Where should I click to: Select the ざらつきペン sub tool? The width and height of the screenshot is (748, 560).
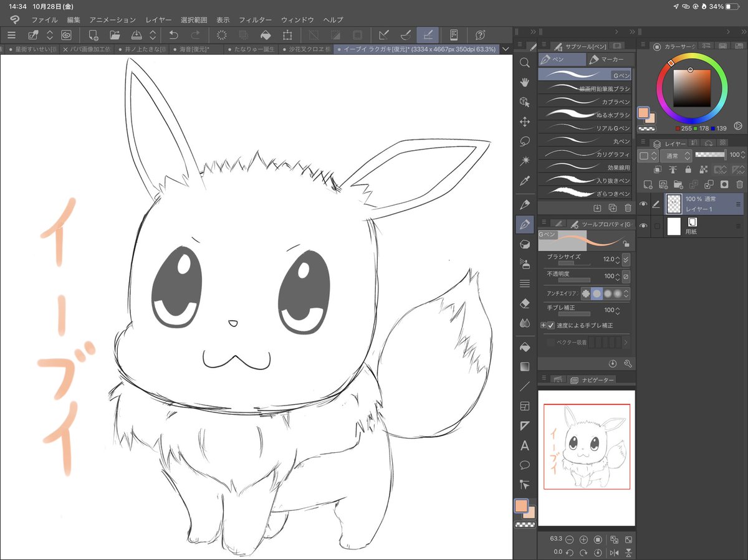[586, 192]
